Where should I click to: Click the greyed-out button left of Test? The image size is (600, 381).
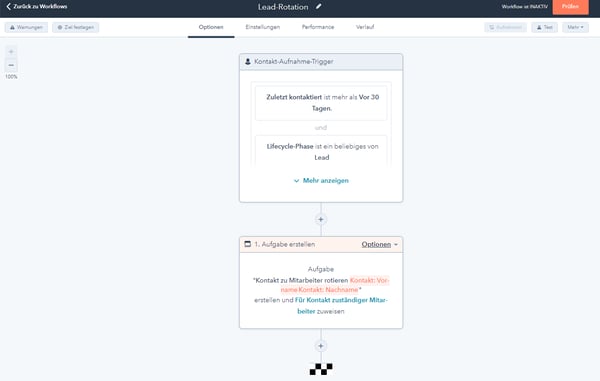[505, 27]
